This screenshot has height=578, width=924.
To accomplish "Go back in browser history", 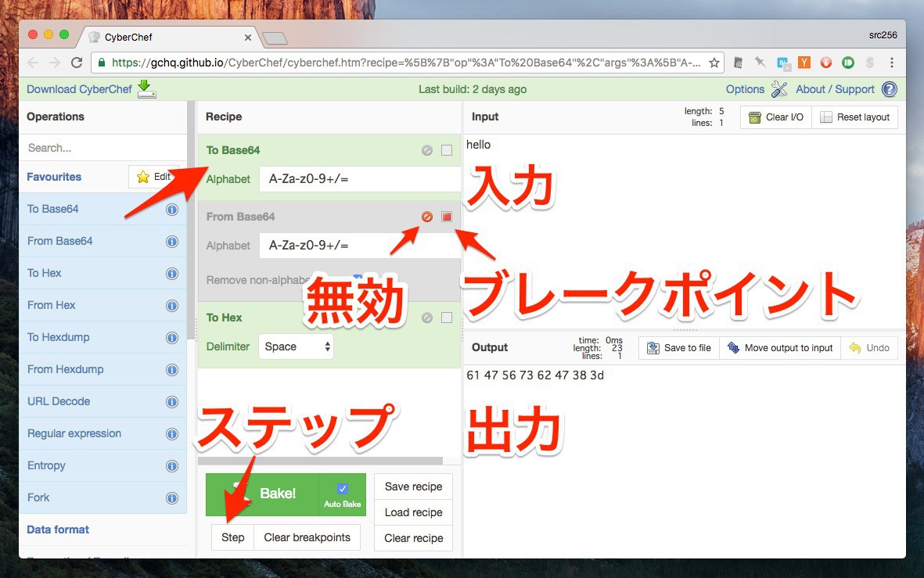I will [33, 63].
